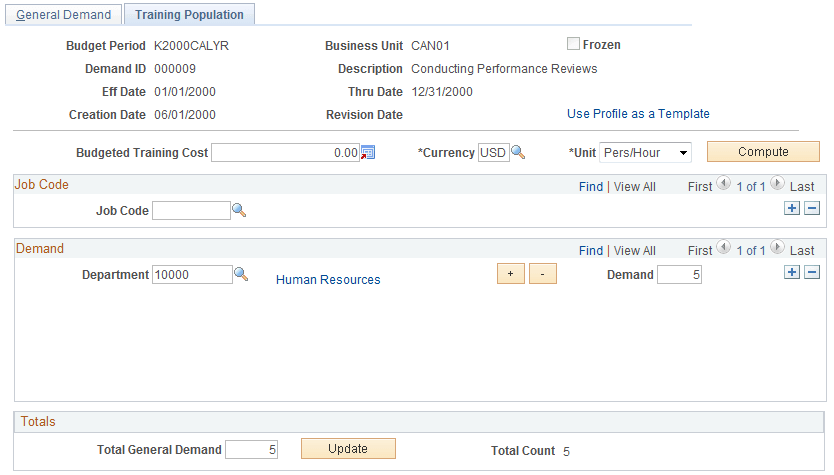
Task: Switch to General Demand tab
Action: pyautogui.click(x=64, y=14)
